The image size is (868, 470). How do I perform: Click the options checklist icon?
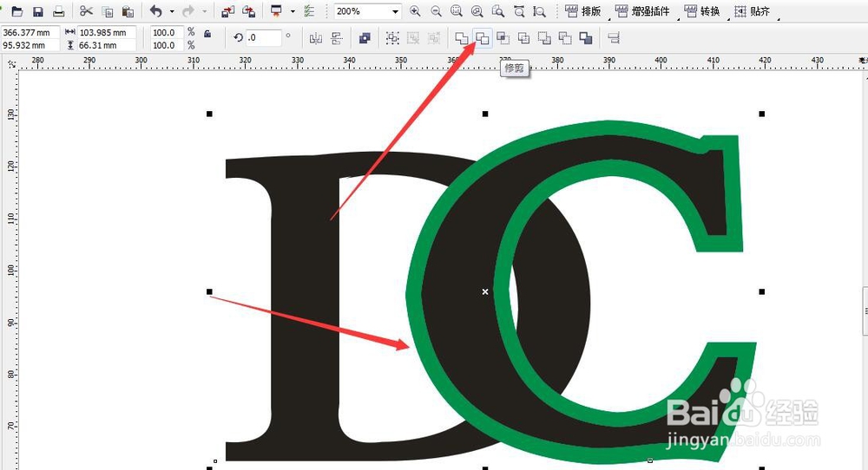point(310,11)
